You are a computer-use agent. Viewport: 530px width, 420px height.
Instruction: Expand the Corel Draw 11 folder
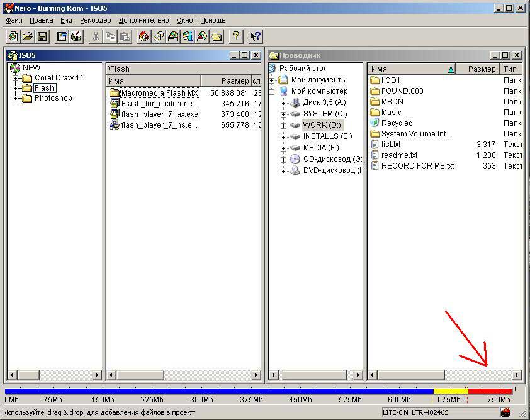click(15, 79)
